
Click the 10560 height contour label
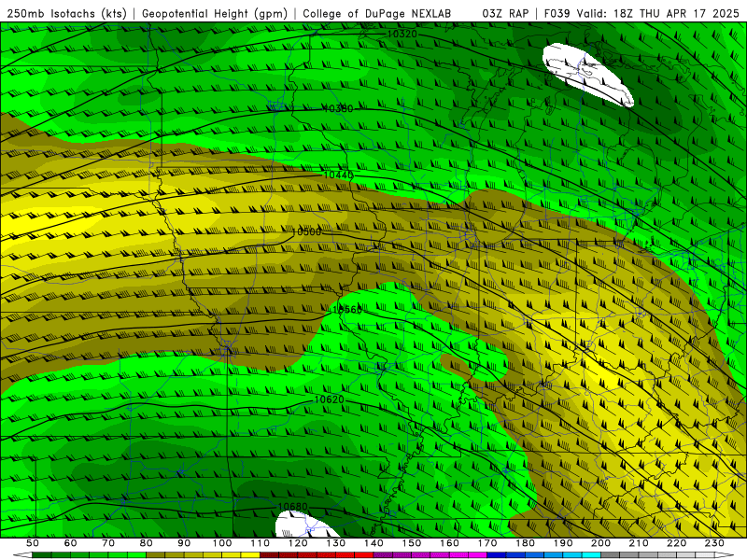[347, 310]
